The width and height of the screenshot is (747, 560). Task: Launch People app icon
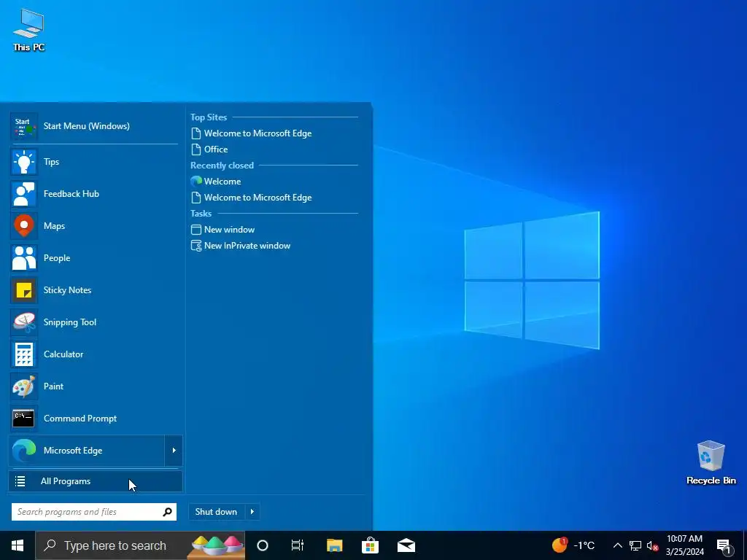point(24,258)
